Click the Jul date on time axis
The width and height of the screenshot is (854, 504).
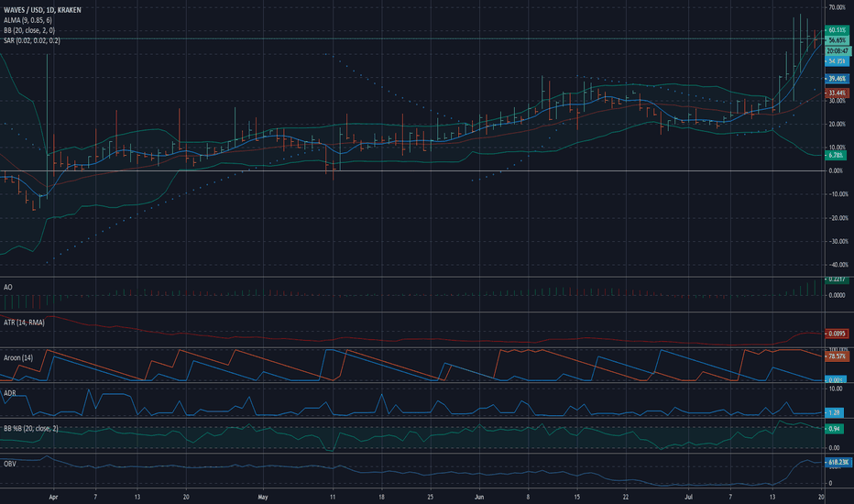coord(688,497)
